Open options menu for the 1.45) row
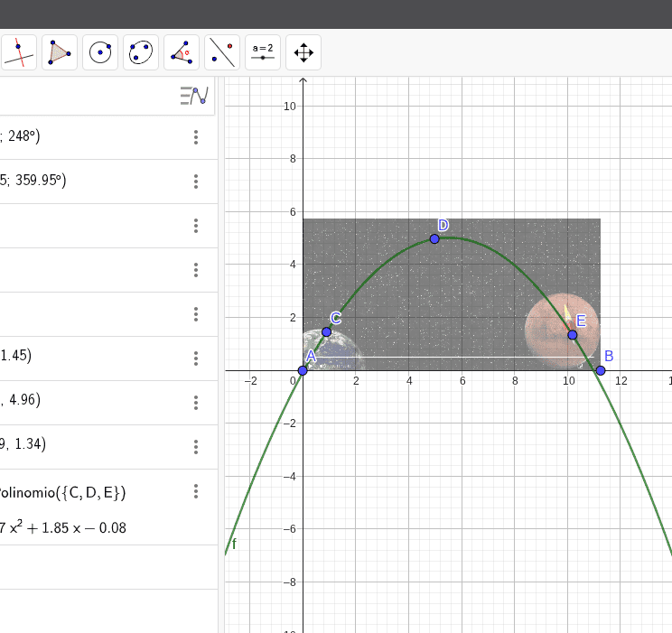The width and height of the screenshot is (672, 633). [196, 358]
